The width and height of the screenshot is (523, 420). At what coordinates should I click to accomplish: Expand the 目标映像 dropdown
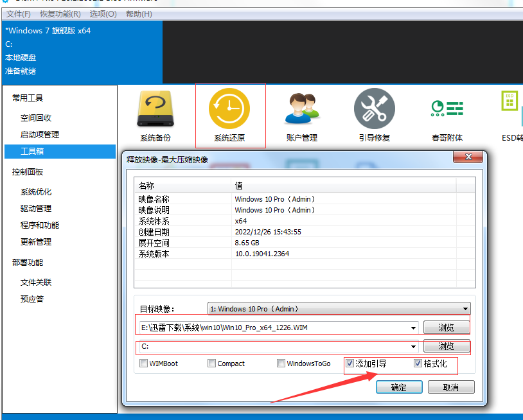(x=465, y=309)
